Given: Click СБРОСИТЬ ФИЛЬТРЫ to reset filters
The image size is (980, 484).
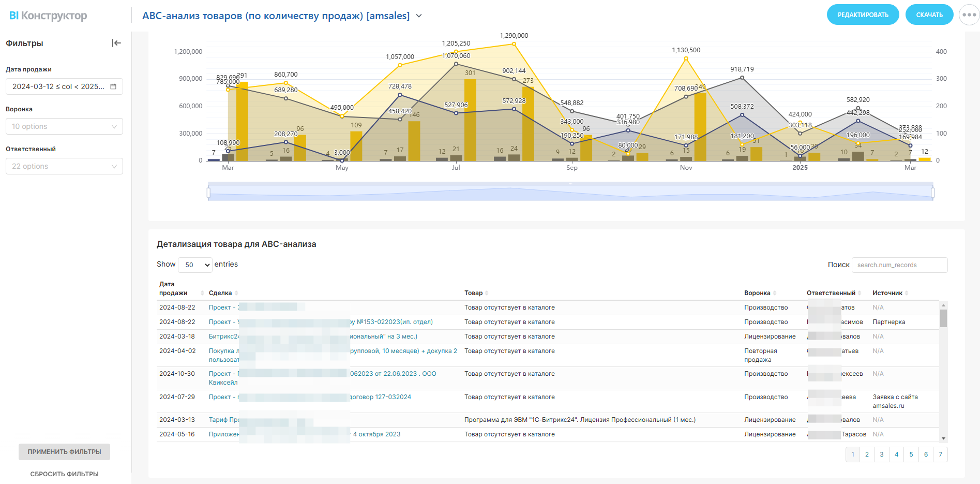Looking at the screenshot, I should coord(64,474).
